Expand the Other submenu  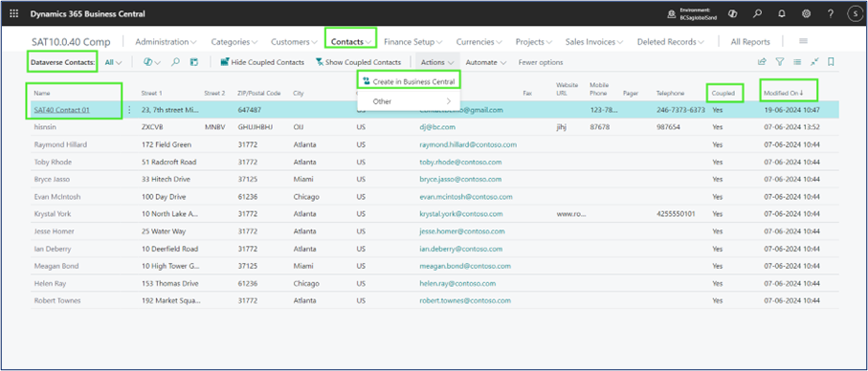click(409, 101)
